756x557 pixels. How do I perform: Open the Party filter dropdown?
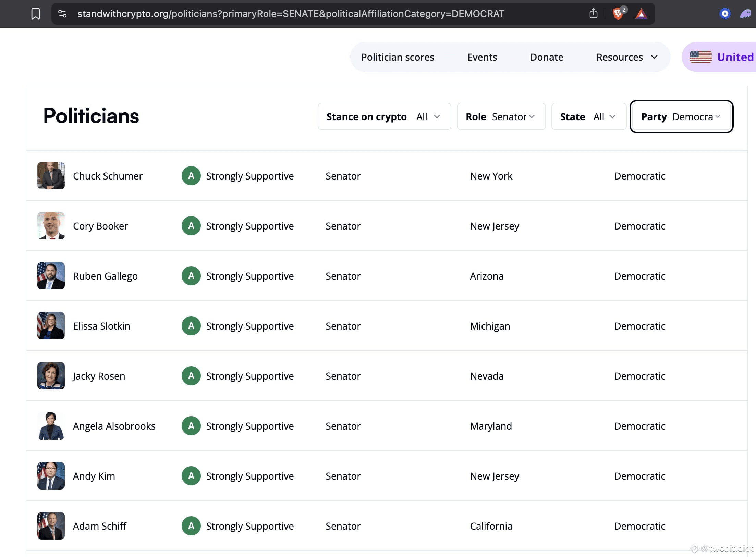point(681,116)
